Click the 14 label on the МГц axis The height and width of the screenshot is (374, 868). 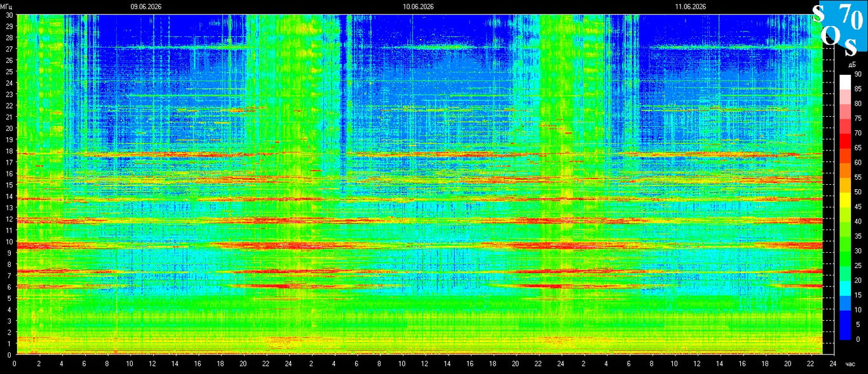click(8, 196)
